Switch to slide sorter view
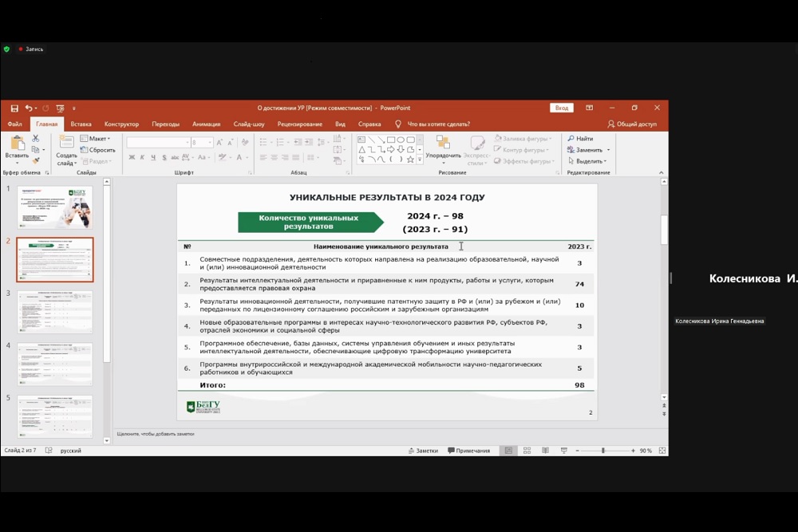The height and width of the screenshot is (532, 798). (x=527, y=451)
